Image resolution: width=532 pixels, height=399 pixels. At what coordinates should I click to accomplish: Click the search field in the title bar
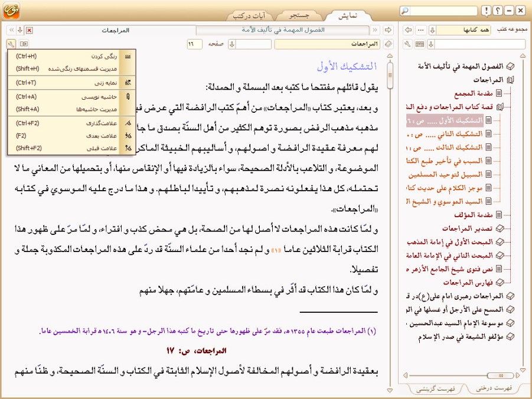(x=443, y=11)
